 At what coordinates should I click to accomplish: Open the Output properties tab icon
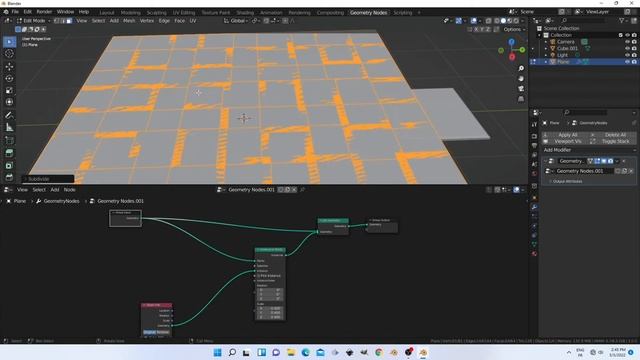534,146
